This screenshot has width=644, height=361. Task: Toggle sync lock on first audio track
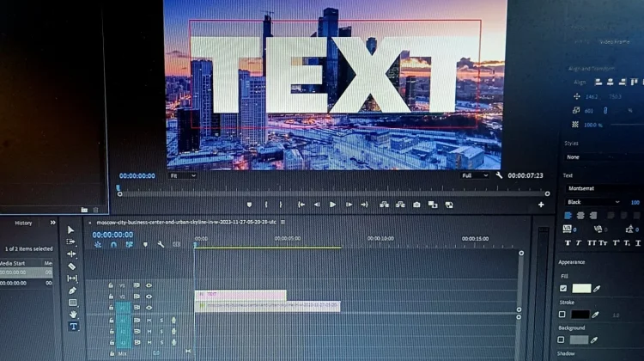(x=137, y=321)
